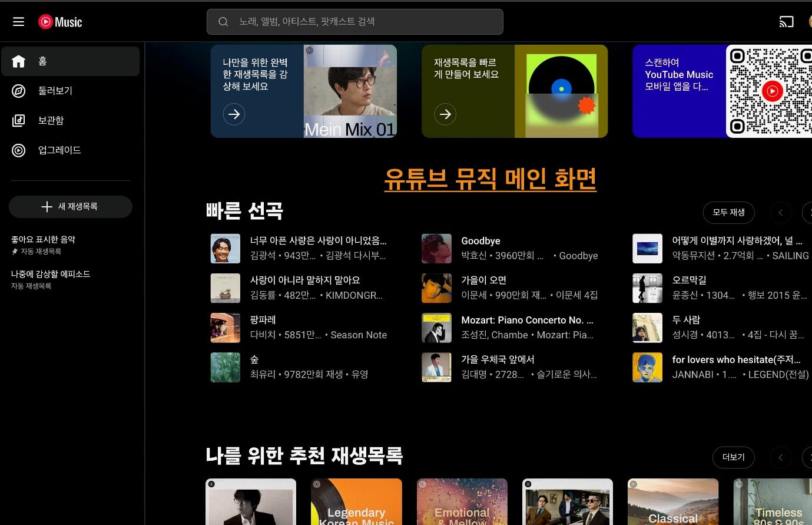Click the 업그레이드 (Upgrade) icon in sidebar
The image size is (812, 525).
18,150
